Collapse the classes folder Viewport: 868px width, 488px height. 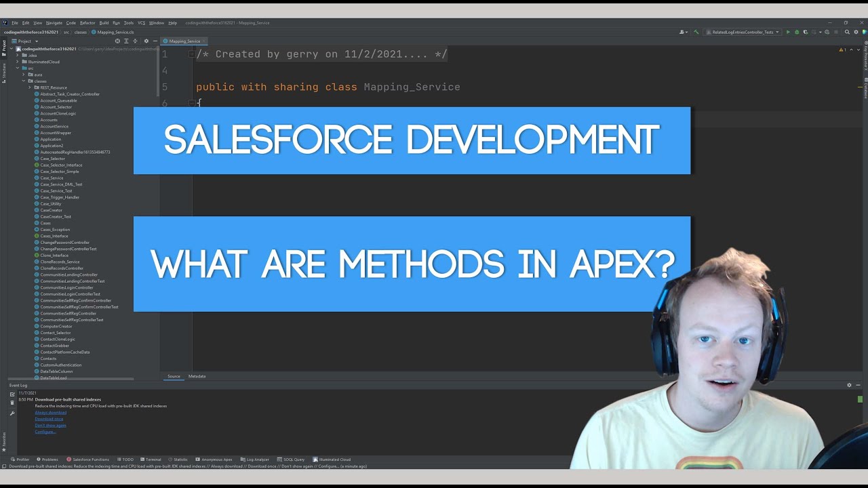click(x=24, y=81)
